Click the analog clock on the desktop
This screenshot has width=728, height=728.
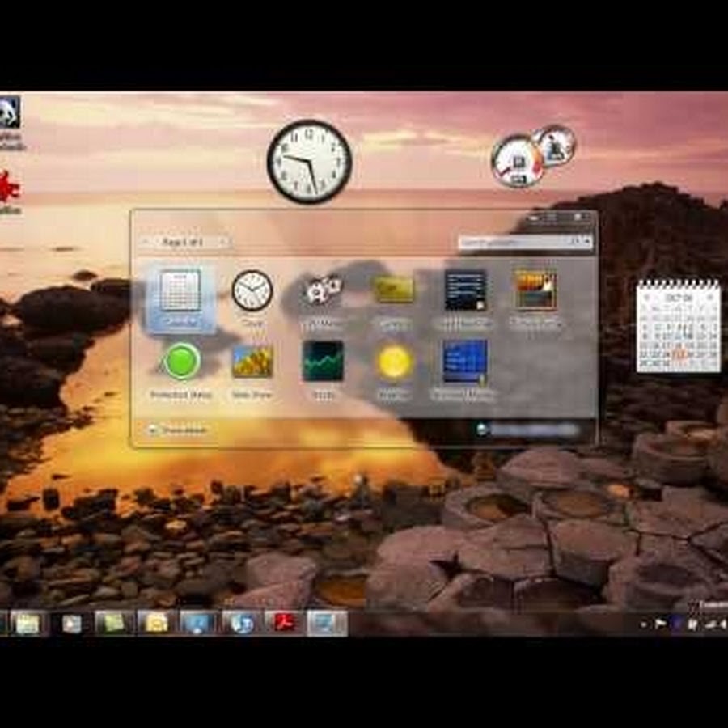point(309,162)
